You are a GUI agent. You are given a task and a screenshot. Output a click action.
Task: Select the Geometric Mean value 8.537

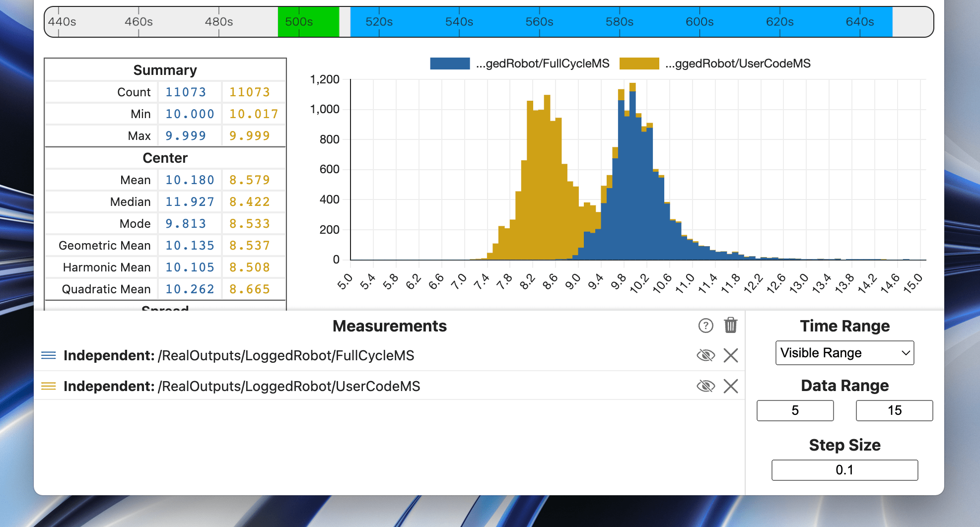tap(250, 245)
